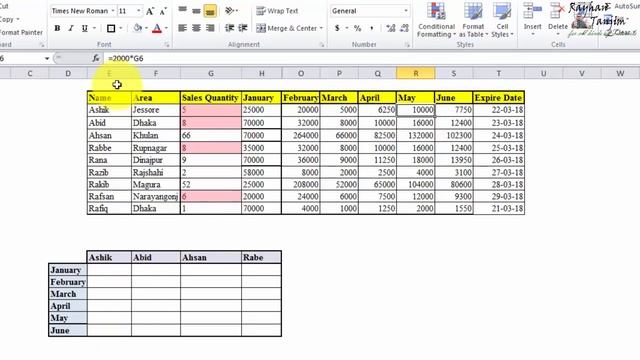Open Font dialog launcher
The image size is (640, 360).
point(167,45)
